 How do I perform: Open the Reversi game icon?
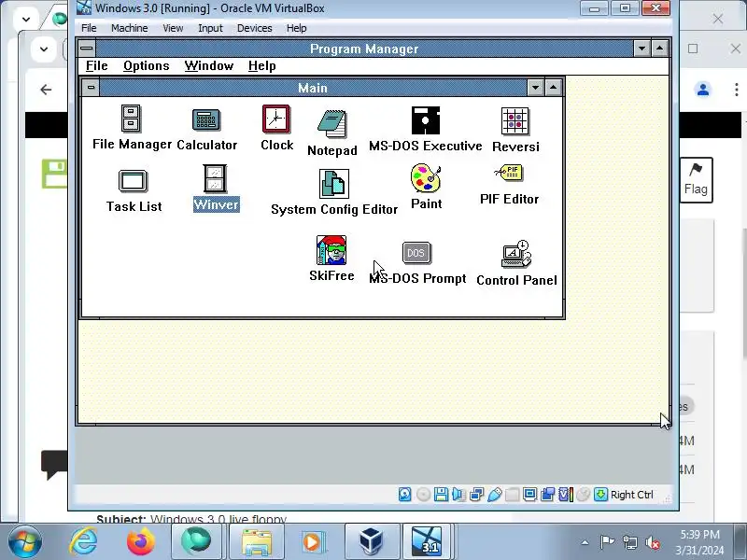(515, 121)
